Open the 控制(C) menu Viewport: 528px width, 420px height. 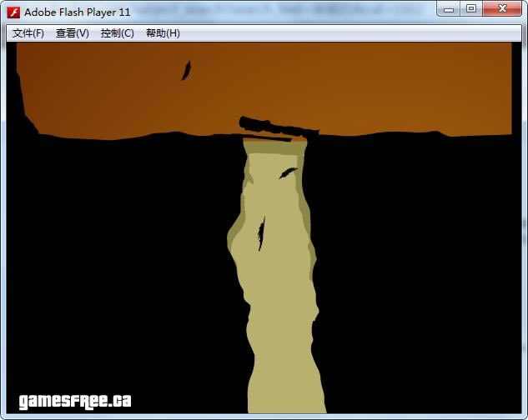[x=117, y=33]
